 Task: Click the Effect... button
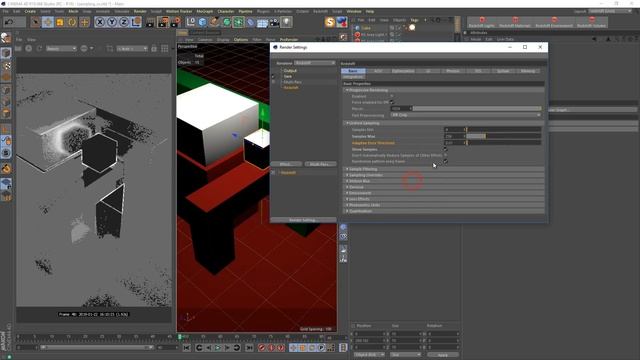click(x=286, y=164)
